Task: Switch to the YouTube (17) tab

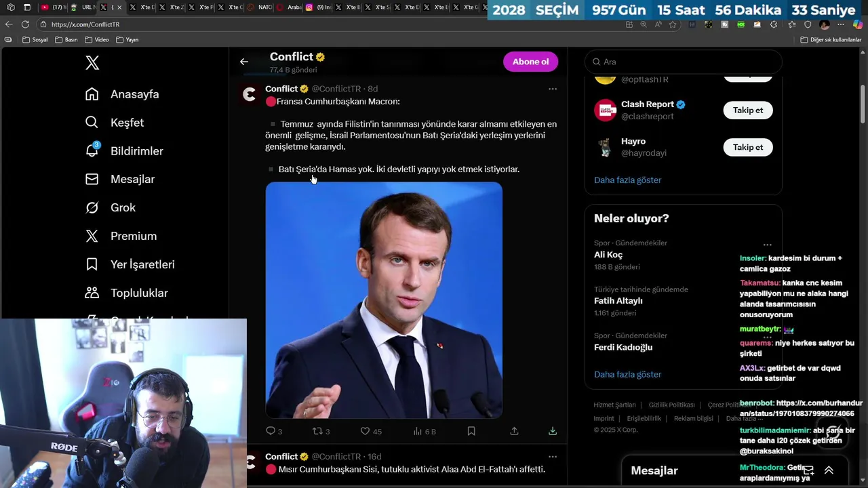Action: point(53,7)
